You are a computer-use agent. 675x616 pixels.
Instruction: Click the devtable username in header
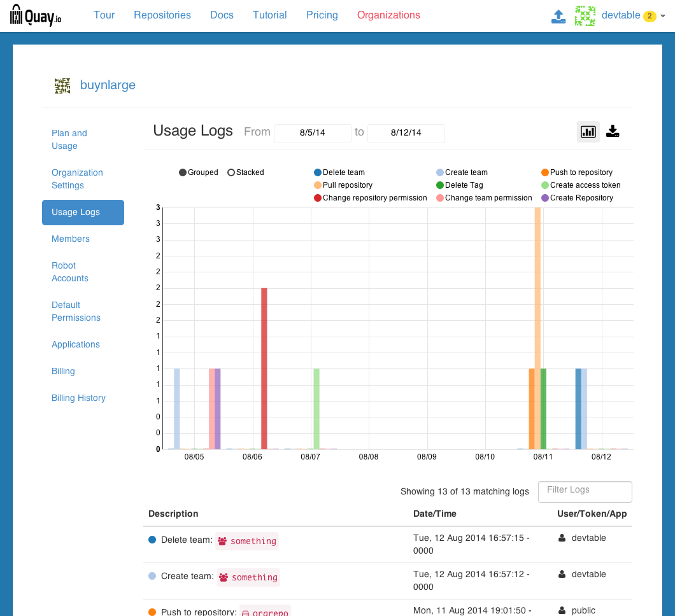point(621,15)
